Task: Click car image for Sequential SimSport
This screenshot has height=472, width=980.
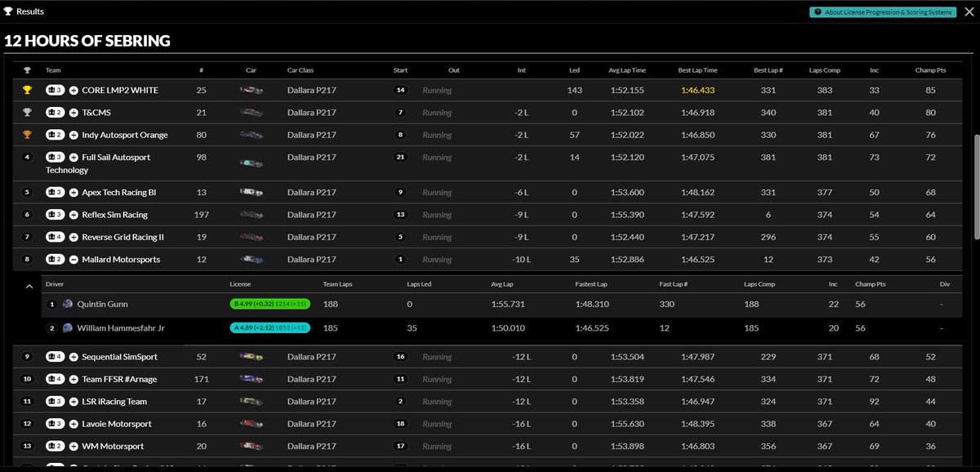Action: [x=252, y=357]
